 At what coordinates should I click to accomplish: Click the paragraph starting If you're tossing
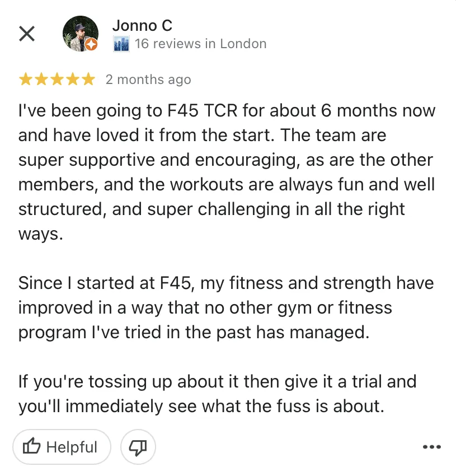click(217, 394)
